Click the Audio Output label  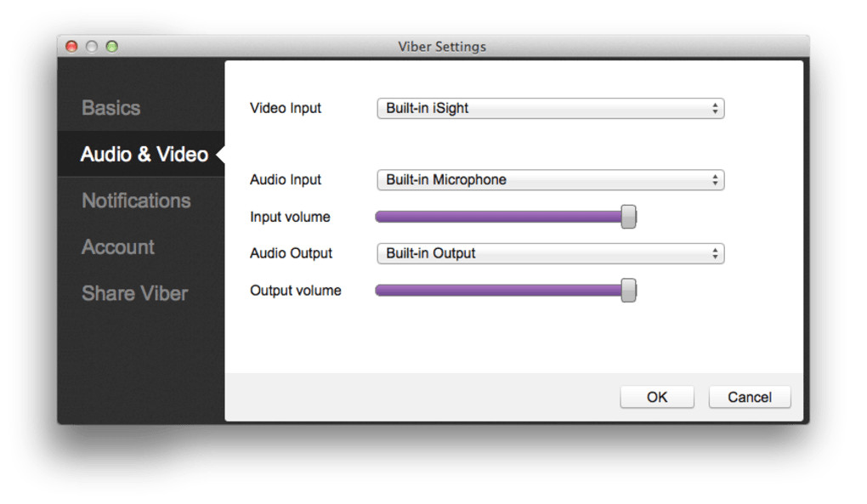coord(291,253)
